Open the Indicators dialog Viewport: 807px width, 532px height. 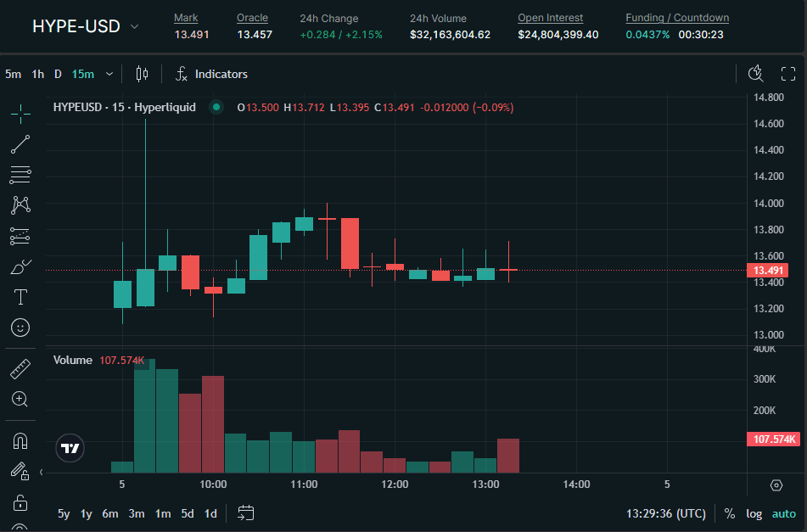211,74
